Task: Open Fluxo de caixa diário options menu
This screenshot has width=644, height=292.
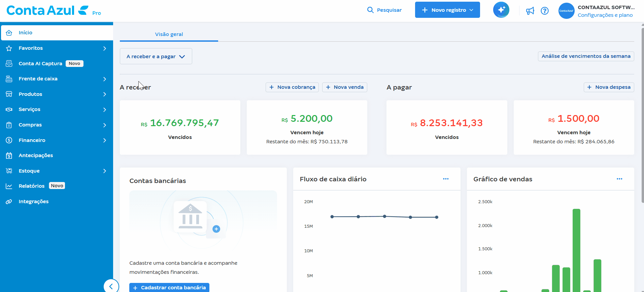Action: [x=446, y=179]
